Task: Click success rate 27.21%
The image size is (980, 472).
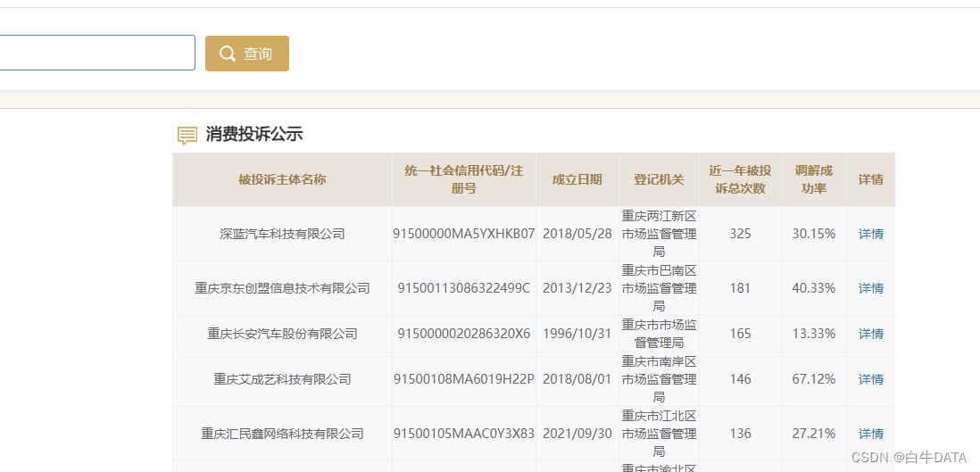Action: pos(814,434)
